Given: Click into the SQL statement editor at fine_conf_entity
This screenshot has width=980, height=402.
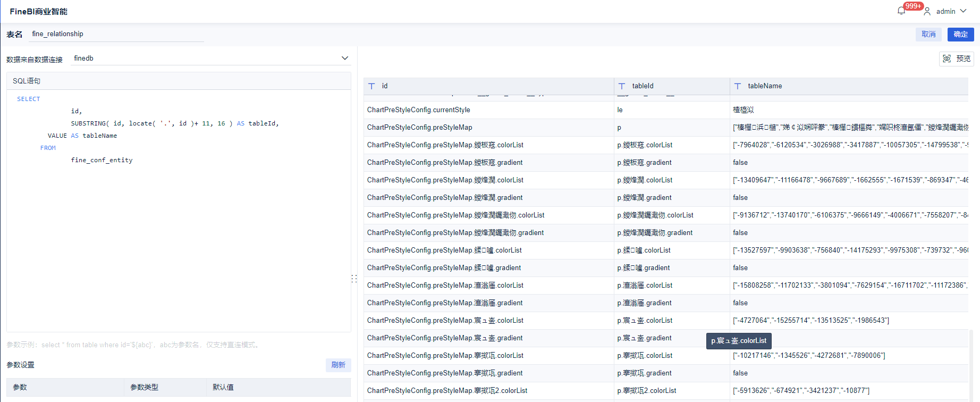Looking at the screenshot, I should click(x=102, y=160).
